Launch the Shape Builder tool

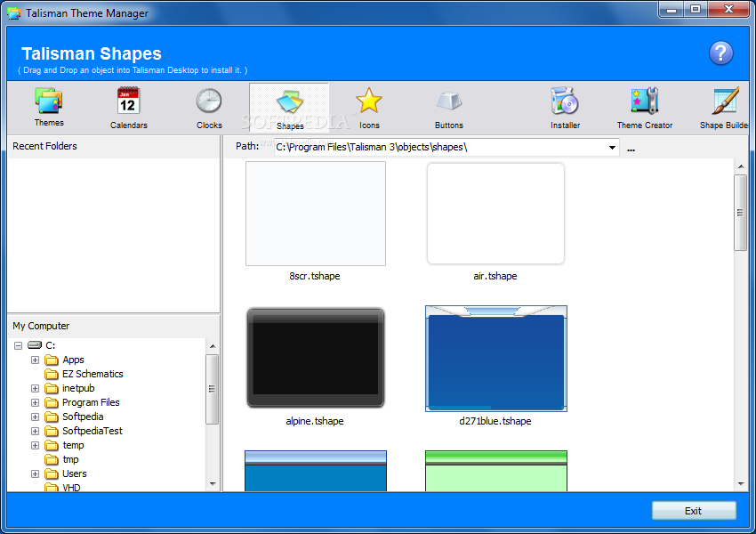point(724,108)
